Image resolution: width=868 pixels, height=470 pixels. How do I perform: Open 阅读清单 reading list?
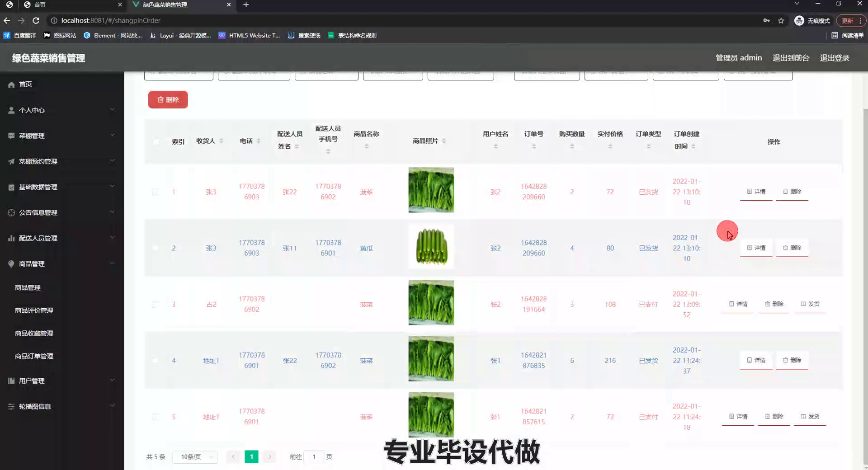[848, 35]
